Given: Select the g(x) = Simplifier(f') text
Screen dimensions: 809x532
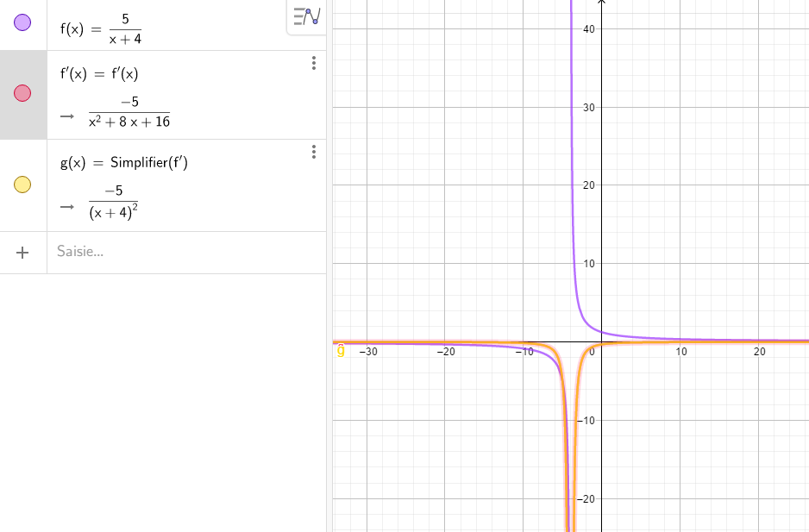Looking at the screenshot, I should click(x=124, y=163).
